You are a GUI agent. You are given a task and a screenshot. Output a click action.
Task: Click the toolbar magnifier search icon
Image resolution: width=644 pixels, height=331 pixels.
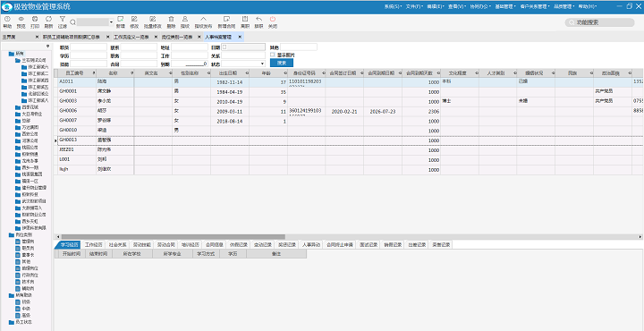pos(72,22)
